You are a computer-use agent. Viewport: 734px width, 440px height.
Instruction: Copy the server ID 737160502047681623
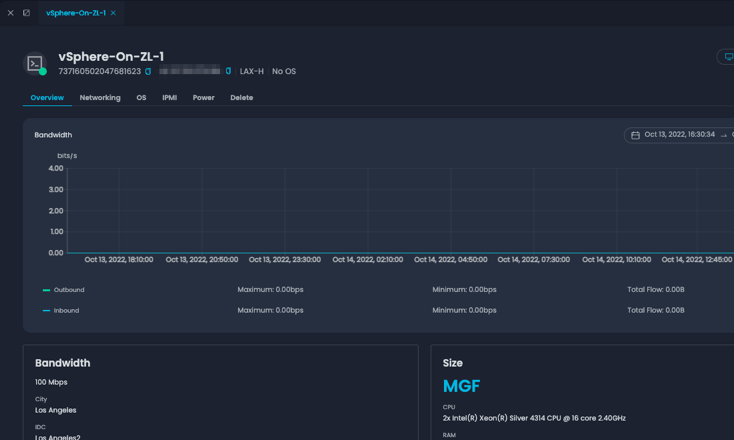(x=148, y=72)
